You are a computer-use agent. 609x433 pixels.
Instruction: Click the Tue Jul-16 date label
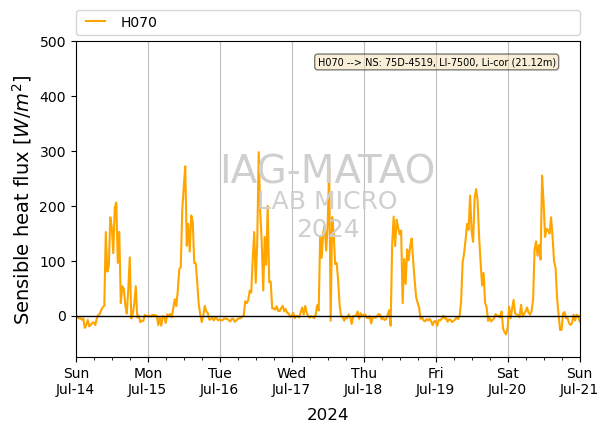[219, 381]
